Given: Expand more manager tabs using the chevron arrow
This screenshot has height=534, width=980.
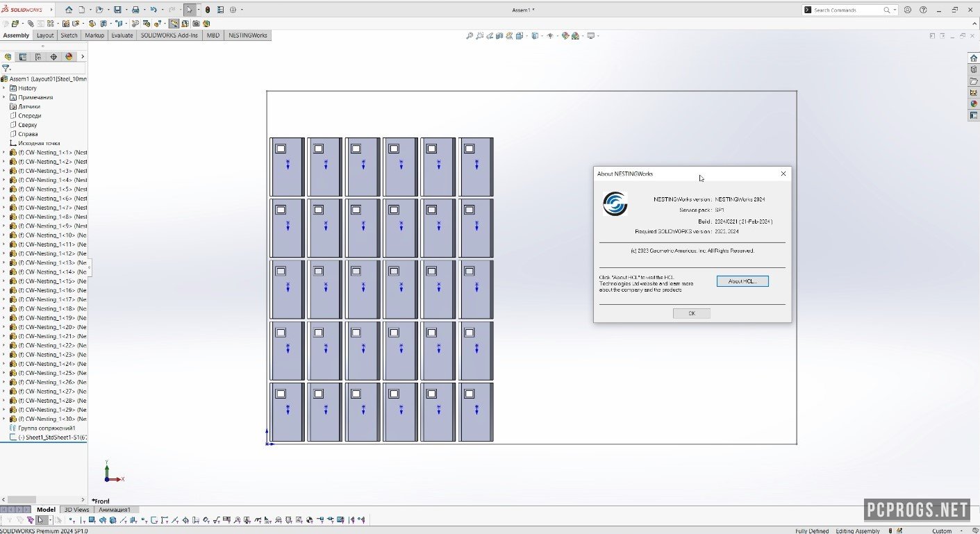Looking at the screenshot, I should pos(83,57).
